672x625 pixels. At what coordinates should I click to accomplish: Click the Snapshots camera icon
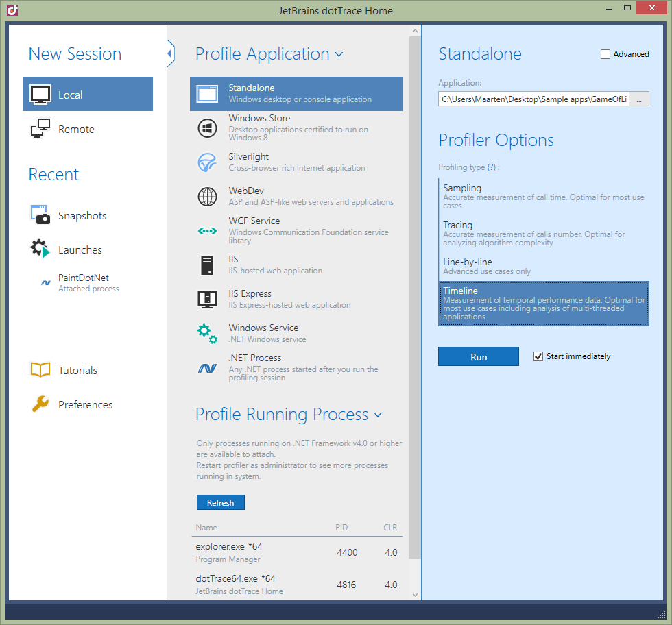point(40,215)
